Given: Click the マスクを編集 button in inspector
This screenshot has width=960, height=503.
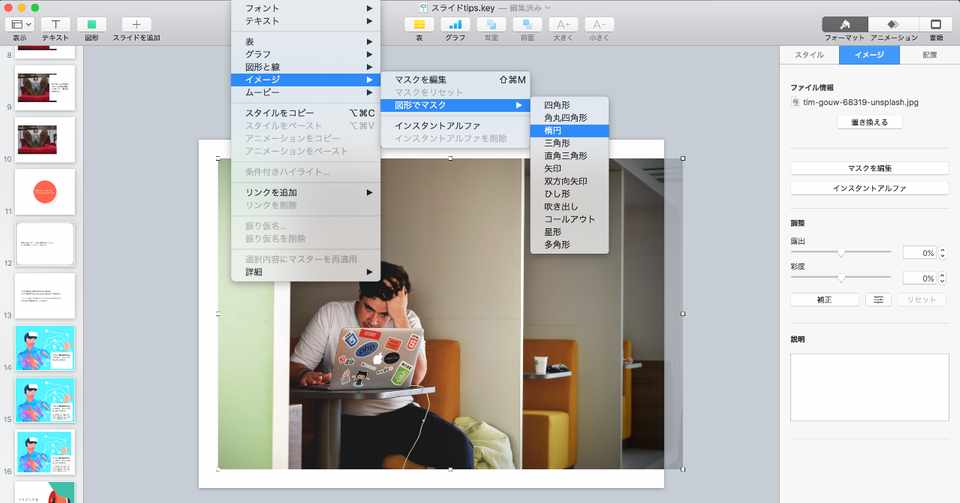Looking at the screenshot, I should click(x=869, y=168).
